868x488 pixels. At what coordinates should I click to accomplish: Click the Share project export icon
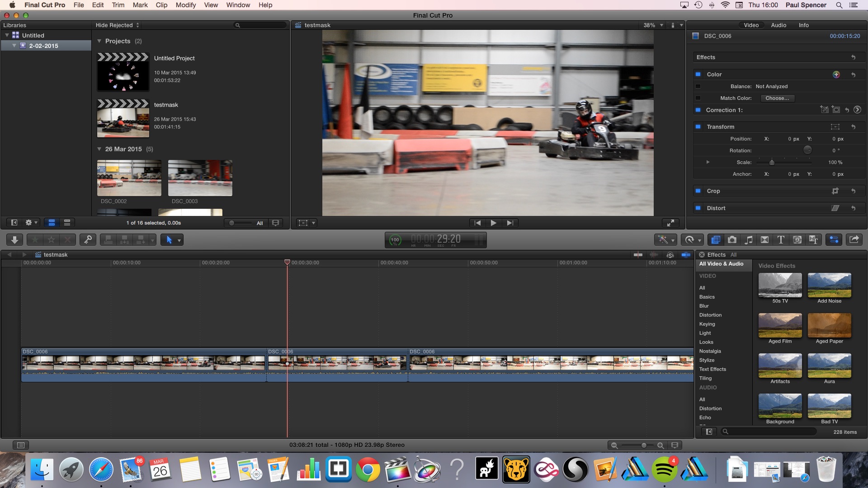coord(854,240)
